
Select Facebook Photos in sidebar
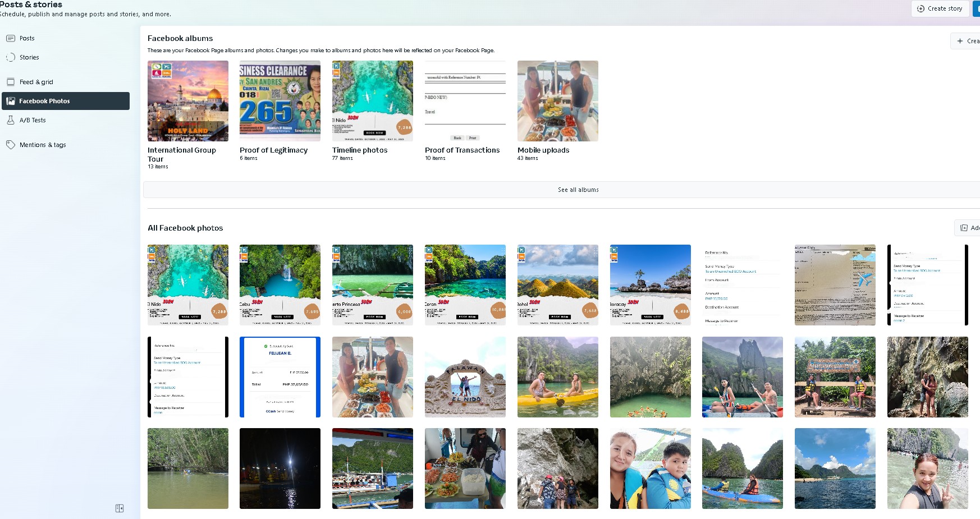point(66,101)
